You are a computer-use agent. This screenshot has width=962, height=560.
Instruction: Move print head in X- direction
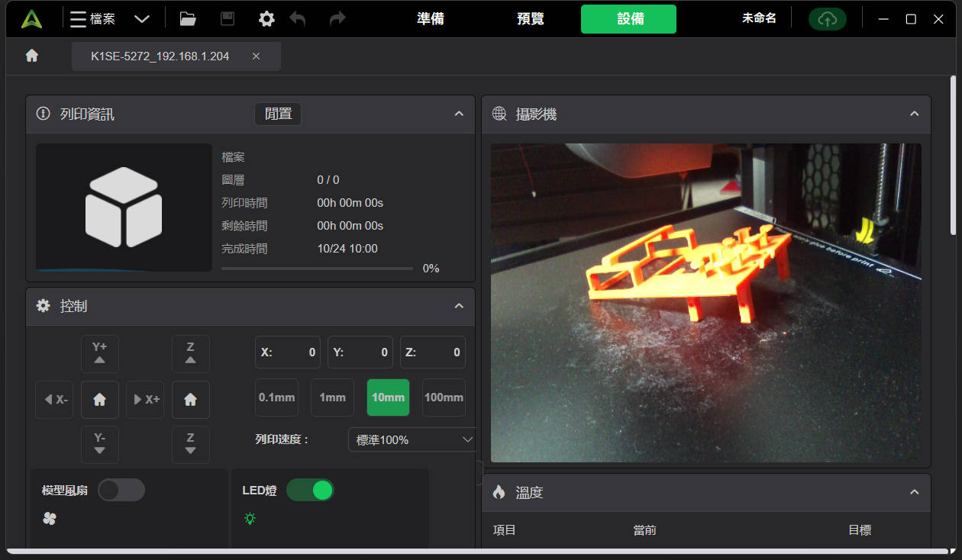tap(55, 400)
